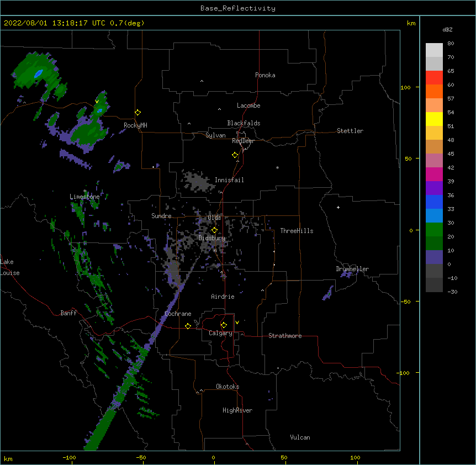
Task: Click the yellow diamond marker above Calgary label
Action: pyautogui.click(x=224, y=325)
